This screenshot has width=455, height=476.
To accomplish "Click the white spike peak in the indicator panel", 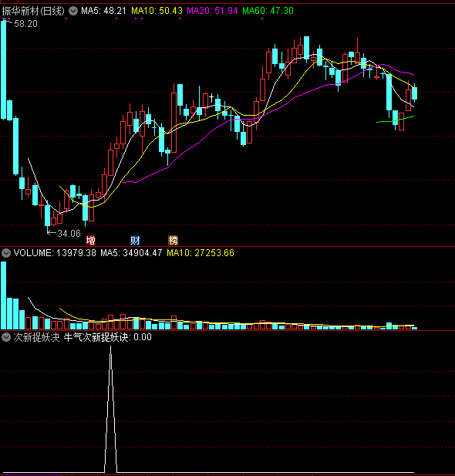I will (110, 346).
